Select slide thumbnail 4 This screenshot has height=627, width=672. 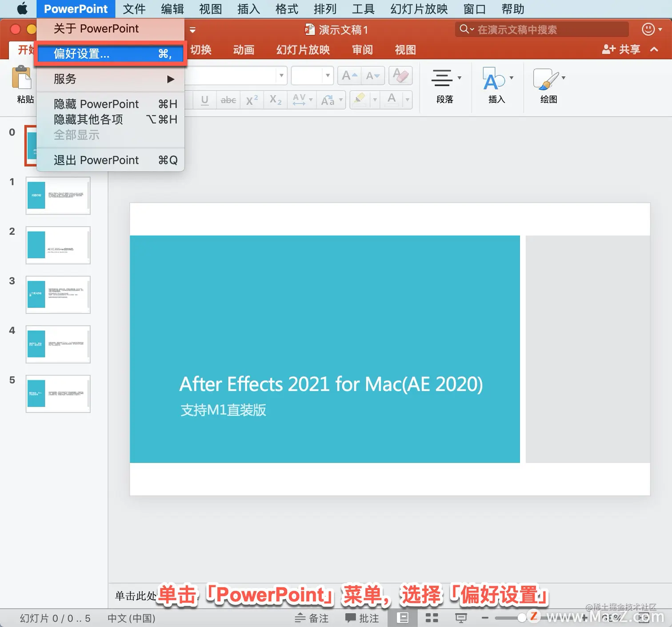pyautogui.click(x=58, y=344)
